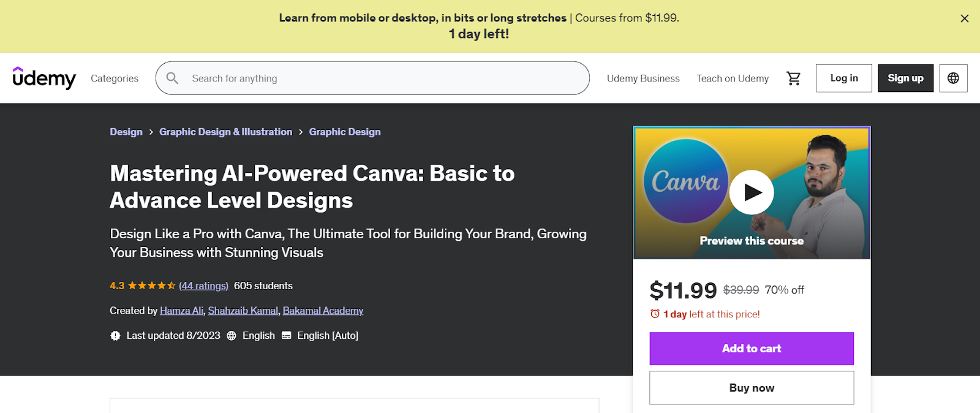Click the search magnifier icon

(x=173, y=78)
